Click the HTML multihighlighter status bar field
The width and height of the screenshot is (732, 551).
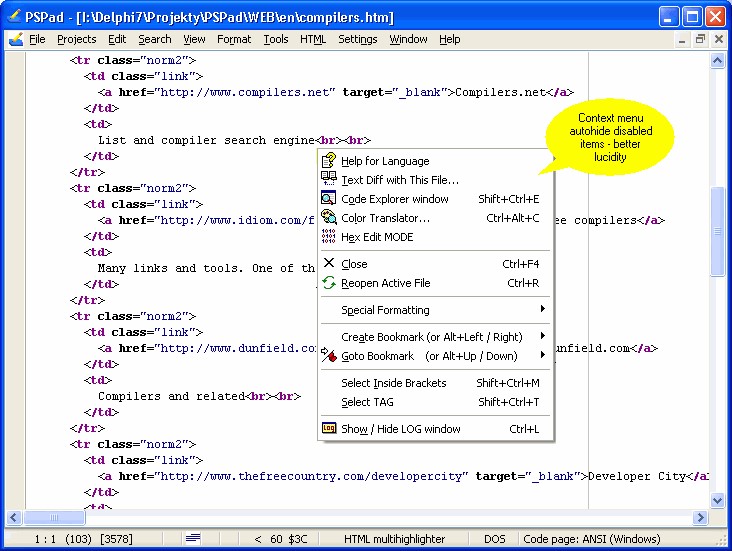point(394,540)
